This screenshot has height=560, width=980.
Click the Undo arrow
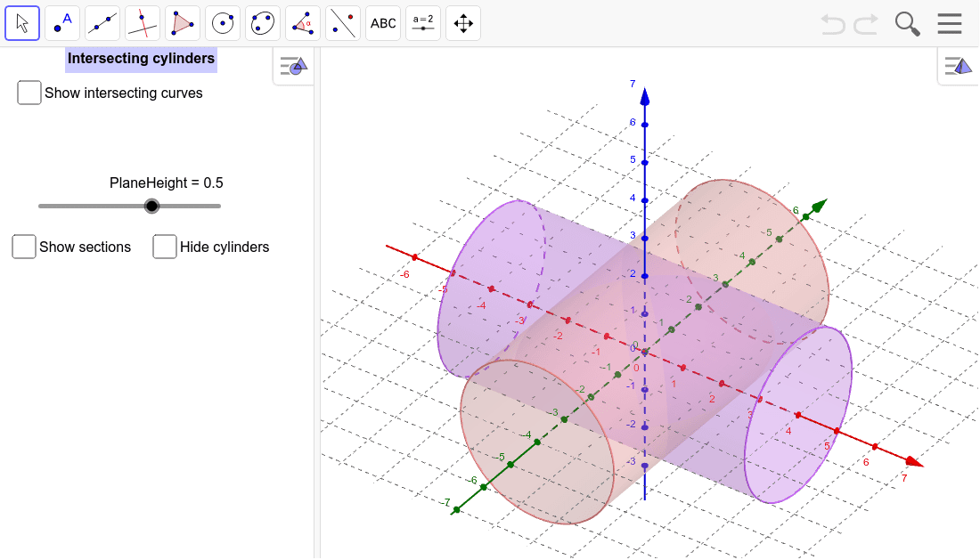coord(832,24)
